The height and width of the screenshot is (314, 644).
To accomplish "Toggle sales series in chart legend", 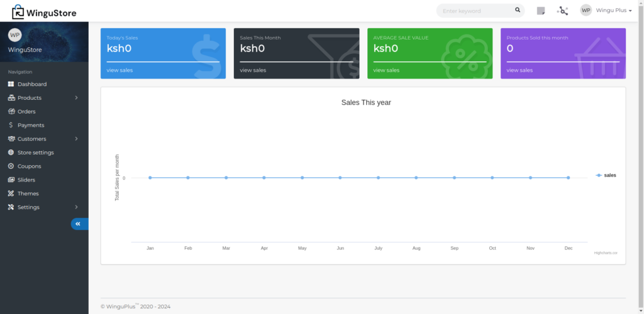I will coord(606,175).
